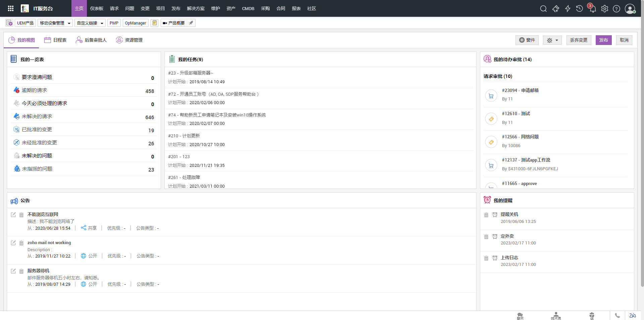Click the 丢弃变更 button
Viewport: 644px width, 320px height.
pyautogui.click(x=579, y=40)
